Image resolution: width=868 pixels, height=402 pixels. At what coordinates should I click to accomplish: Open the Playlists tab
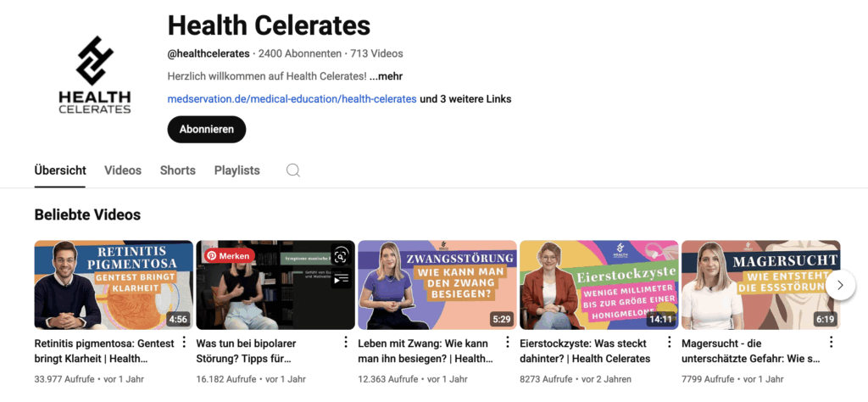(237, 170)
